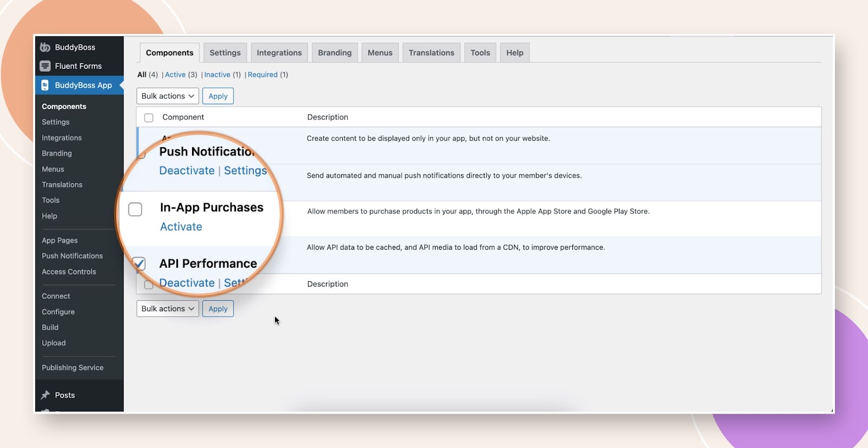Viewport: 868px width, 448px height.
Task: Click Deactivate under API Performance
Action: coord(187,283)
